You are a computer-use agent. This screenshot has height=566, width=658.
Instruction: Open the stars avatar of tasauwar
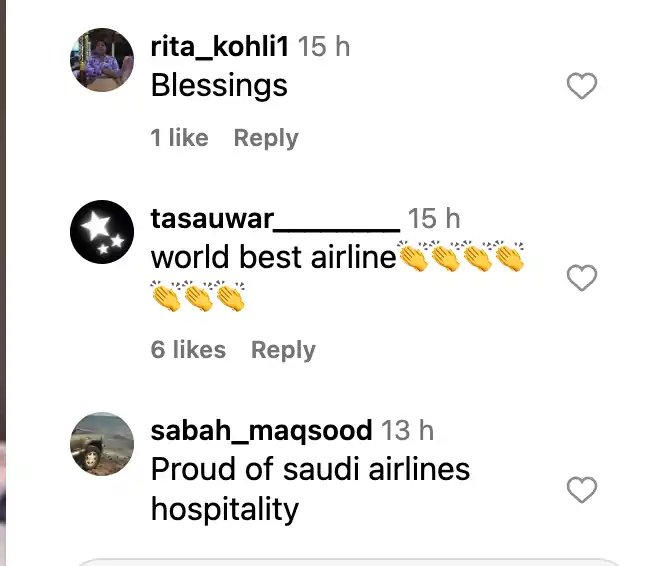(x=102, y=232)
